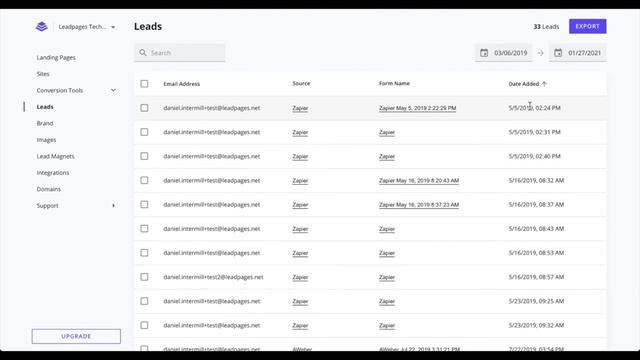Check the lead added 5/16/2019, 08:57 AM

(x=144, y=277)
